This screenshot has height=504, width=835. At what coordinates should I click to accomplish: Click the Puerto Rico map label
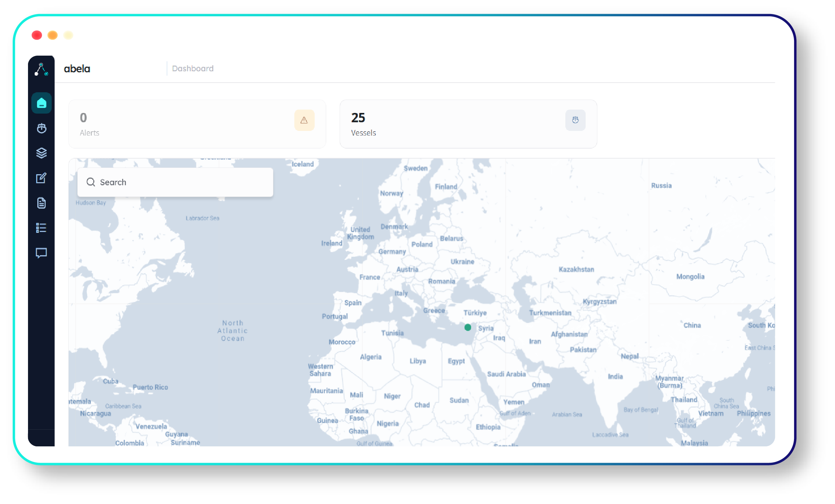[x=150, y=387]
